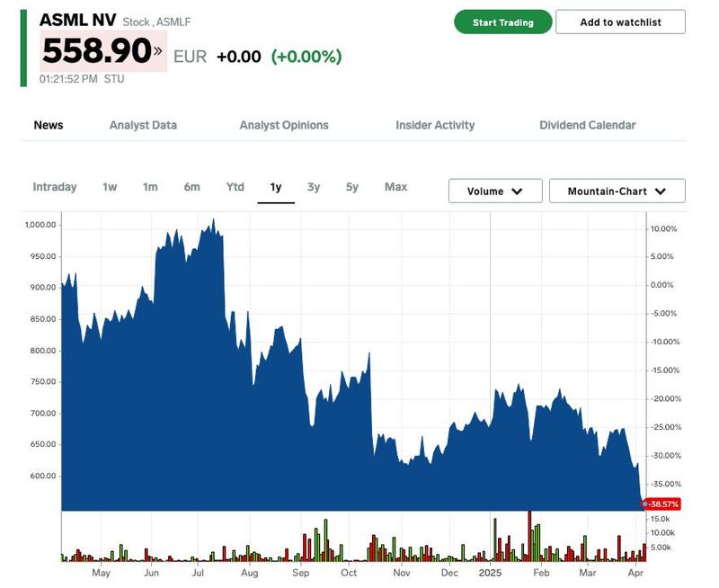Viewport: 719px width, 588px height.
Task: Click the double-arrow icon beside the 558.90 price
Action: (159, 50)
